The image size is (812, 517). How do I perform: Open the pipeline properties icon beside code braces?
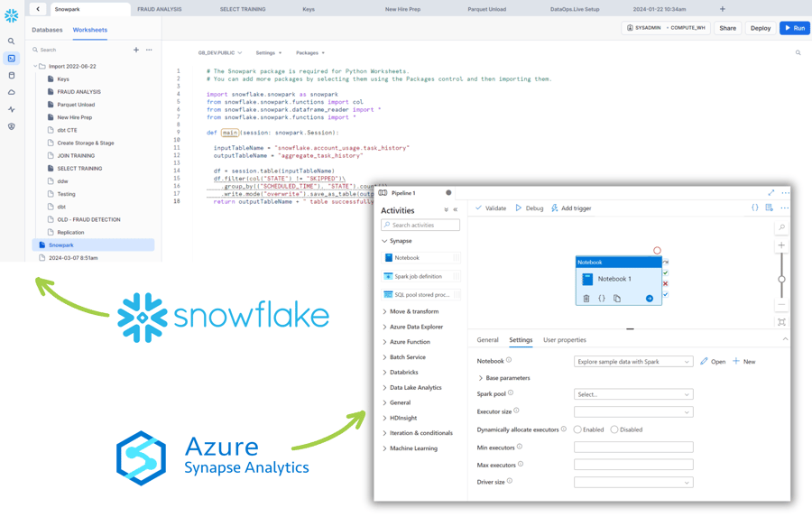769,208
